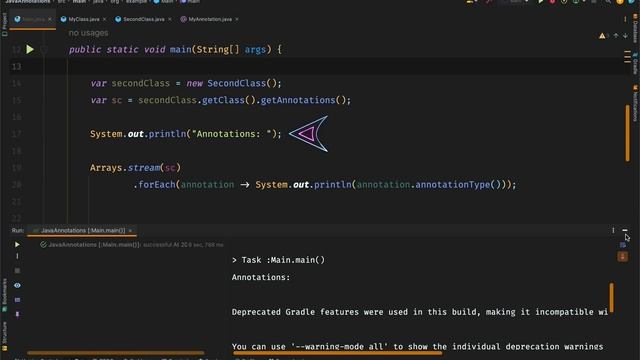Image resolution: width=640 pixels, height=360 pixels.
Task: Open Run panel options kebab menu
Action: pos(613,231)
